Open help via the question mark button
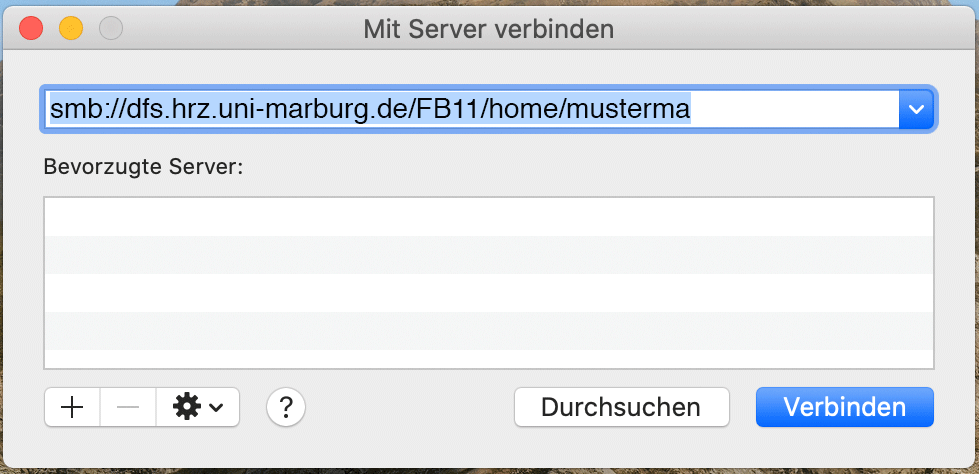The image size is (979, 474). pos(286,407)
